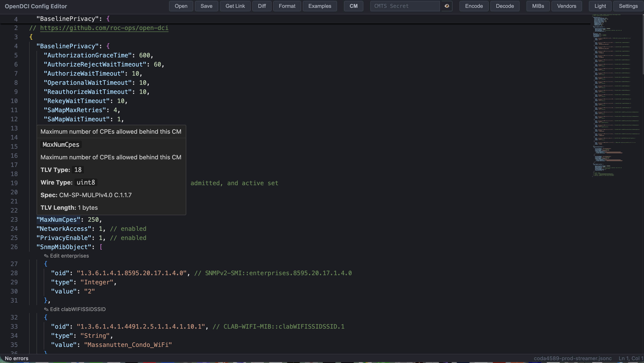The height and width of the screenshot is (363, 644).
Task: Encode the configuration
Action: 474,6
